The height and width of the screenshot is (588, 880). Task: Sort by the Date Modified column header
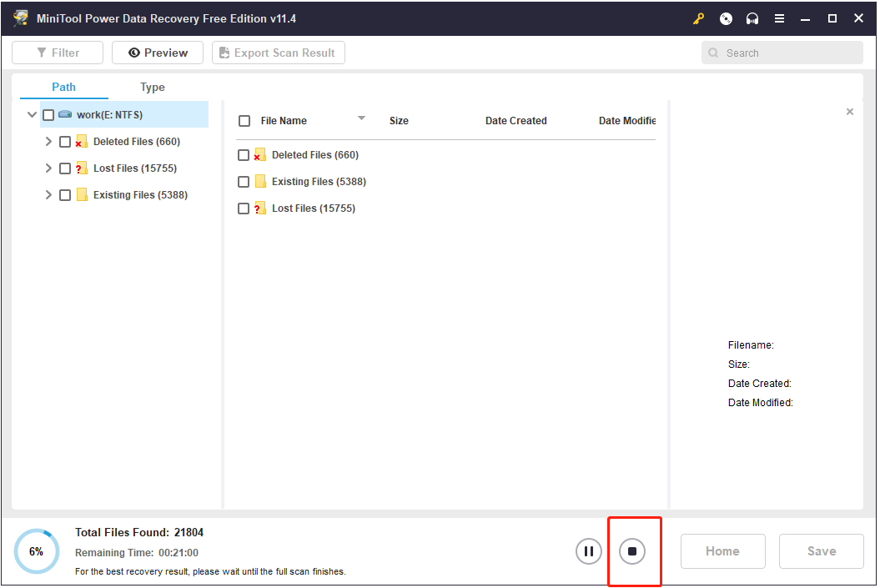[627, 121]
